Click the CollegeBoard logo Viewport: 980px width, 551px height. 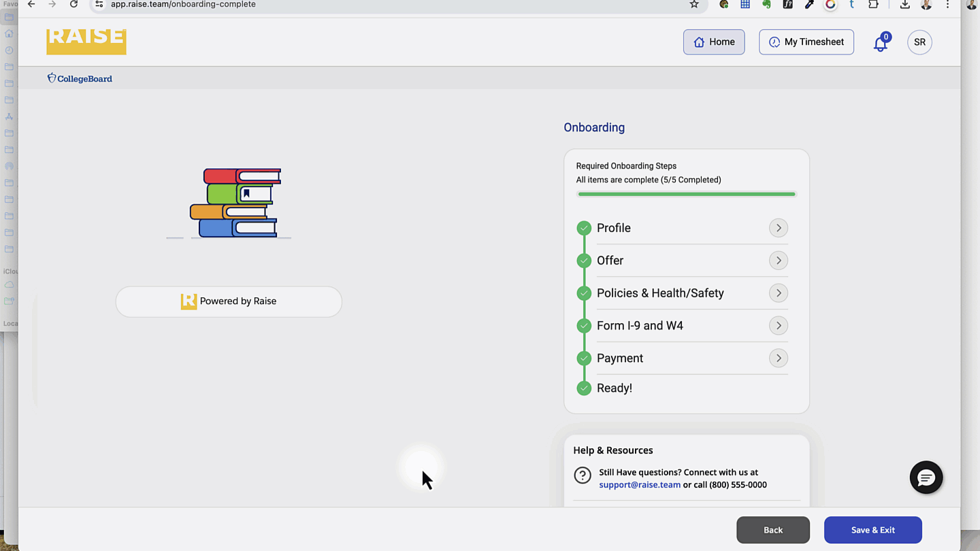(80, 78)
